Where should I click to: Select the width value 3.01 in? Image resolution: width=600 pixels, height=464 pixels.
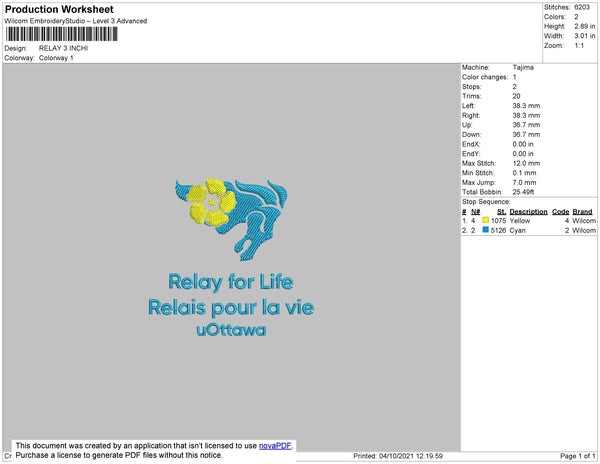tap(585, 36)
